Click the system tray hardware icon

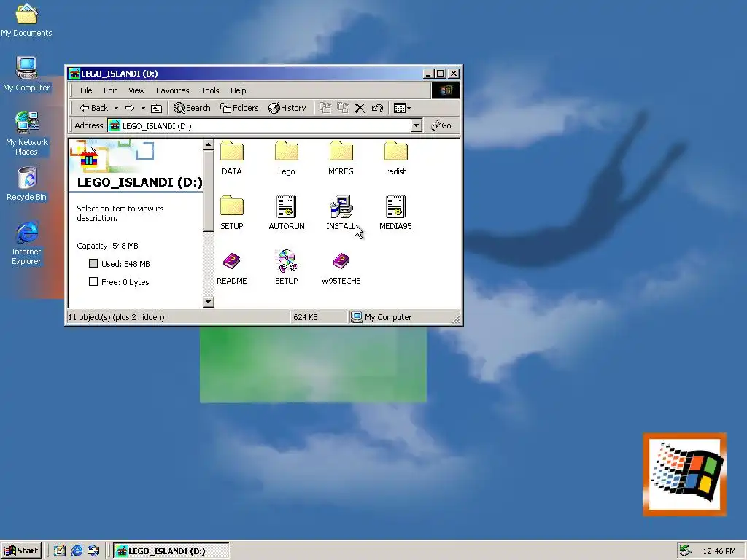pyautogui.click(x=685, y=551)
